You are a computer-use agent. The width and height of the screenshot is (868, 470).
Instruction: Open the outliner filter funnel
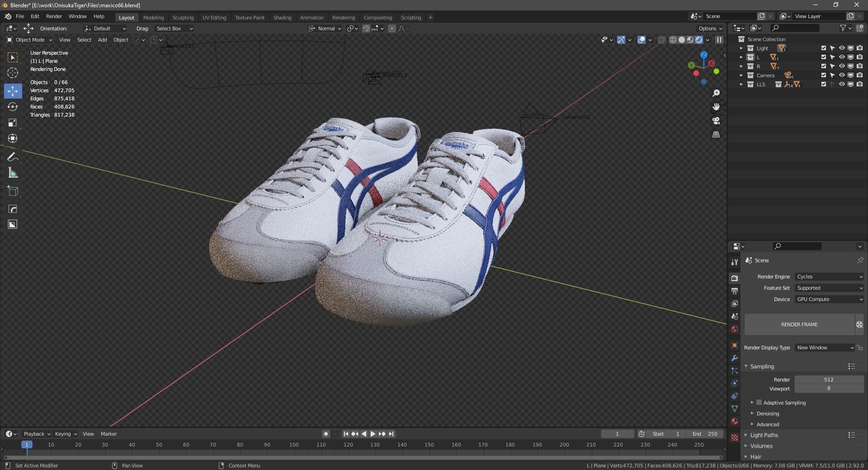tap(843, 28)
